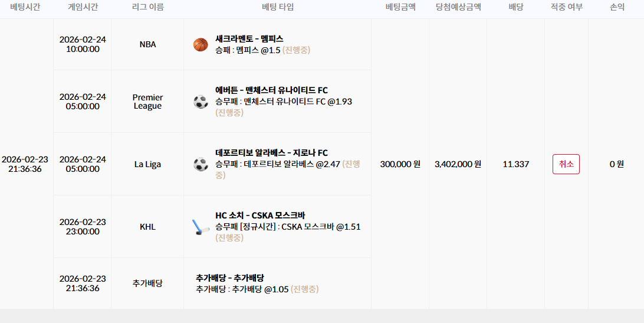Open the HC 소치 - CSKA 모스크바 match
Viewport: 644px width, 323px height.
(261, 215)
